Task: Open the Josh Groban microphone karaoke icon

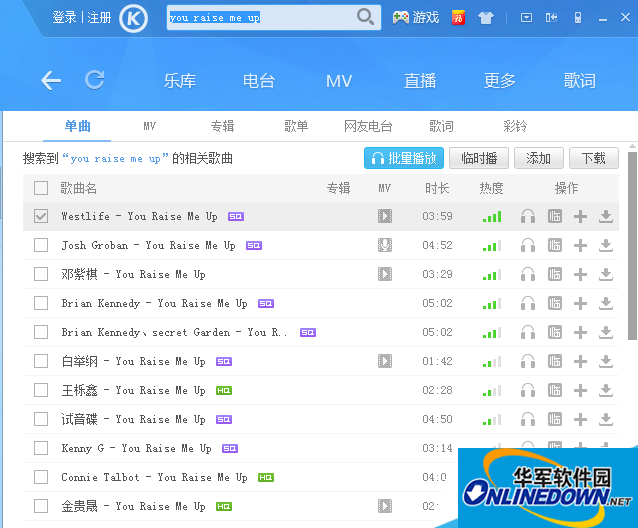Action: [x=384, y=245]
